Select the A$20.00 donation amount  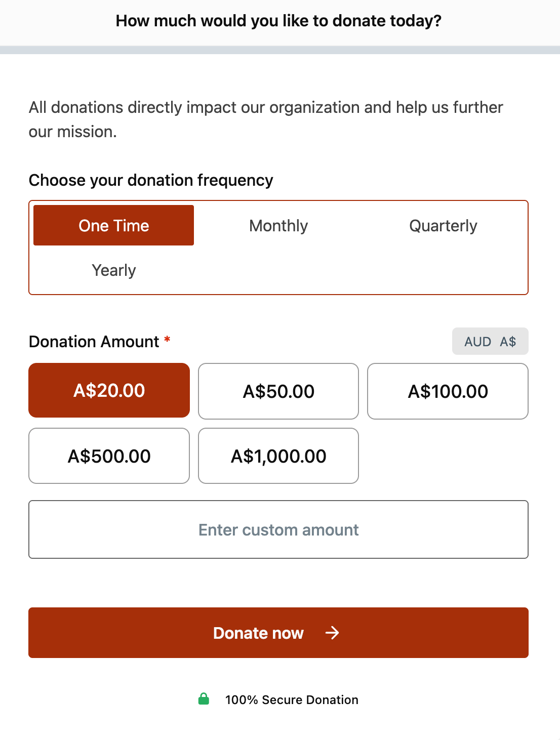109,390
